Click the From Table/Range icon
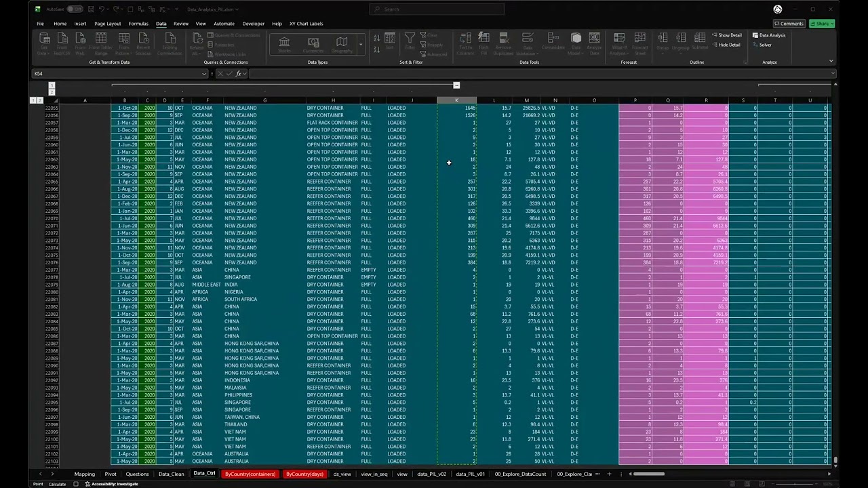 pyautogui.click(x=100, y=43)
